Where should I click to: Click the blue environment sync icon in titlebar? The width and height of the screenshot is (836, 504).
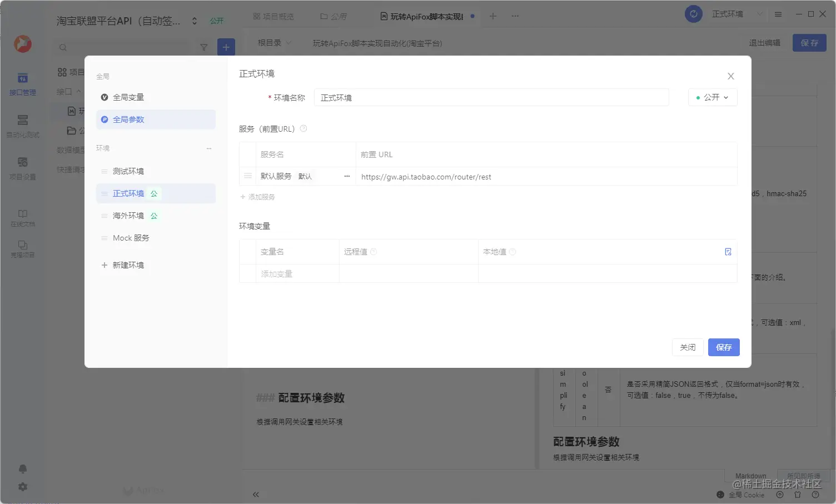[x=693, y=13]
